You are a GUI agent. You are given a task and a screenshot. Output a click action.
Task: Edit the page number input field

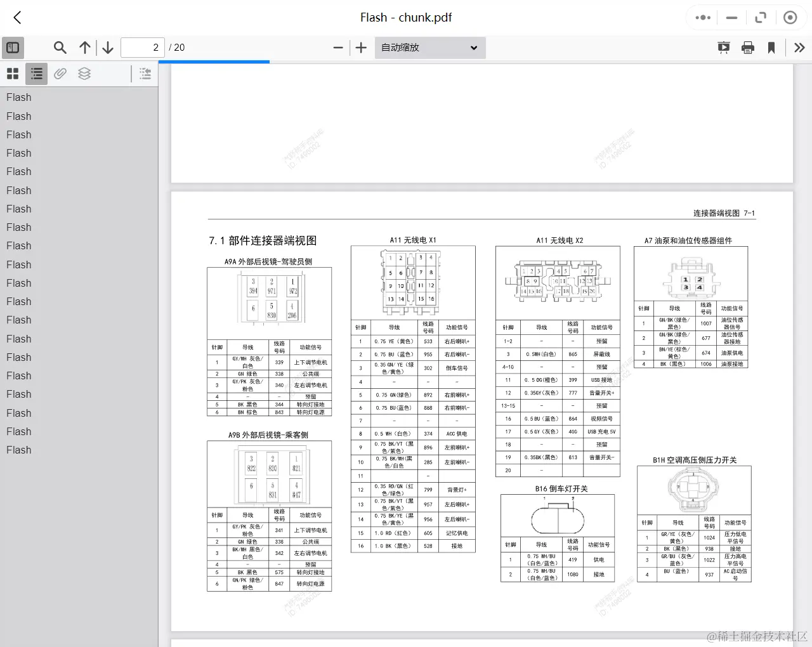pos(142,48)
